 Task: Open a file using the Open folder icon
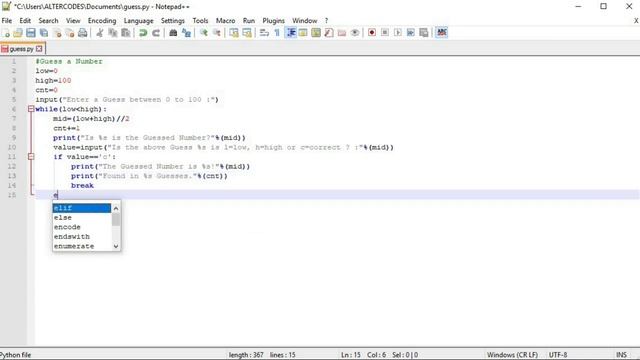pyautogui.click(x=18, y=33)
